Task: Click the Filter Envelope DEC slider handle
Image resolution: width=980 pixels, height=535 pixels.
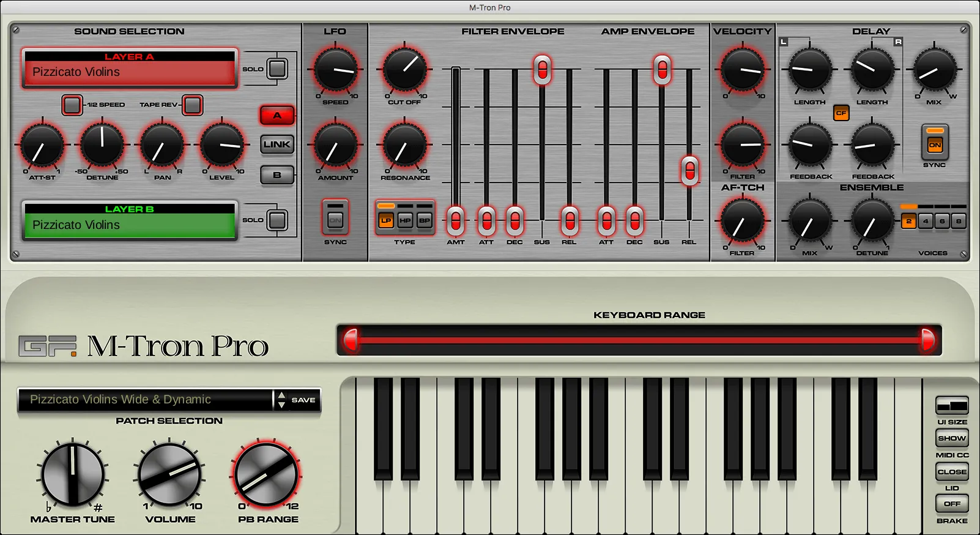Action: point(515,220)
